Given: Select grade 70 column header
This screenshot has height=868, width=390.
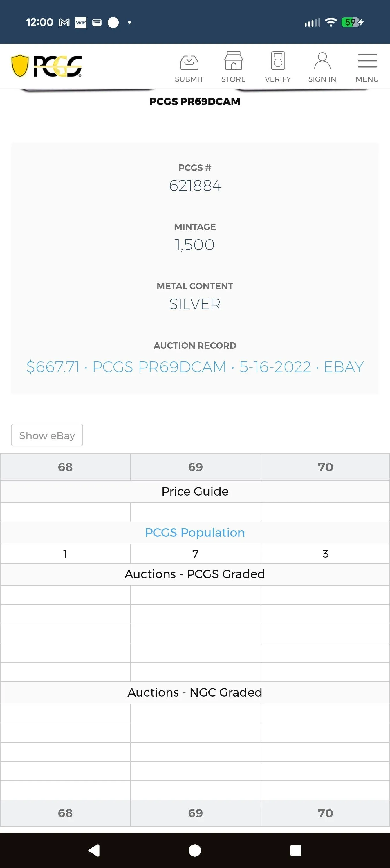Looking at the screenshot, I should [x=325, y=467].
